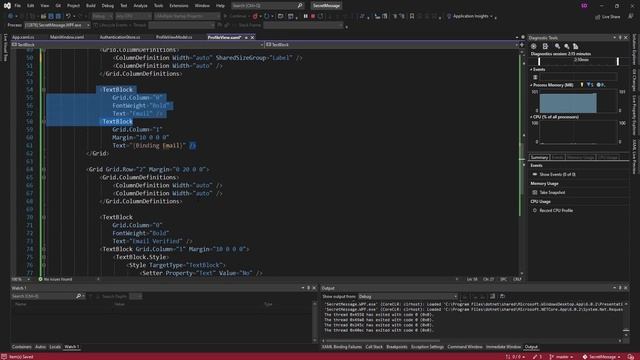
Task: Open the Process dropdown SecretMessage.WPF.exe
Action: click(57, 25)
